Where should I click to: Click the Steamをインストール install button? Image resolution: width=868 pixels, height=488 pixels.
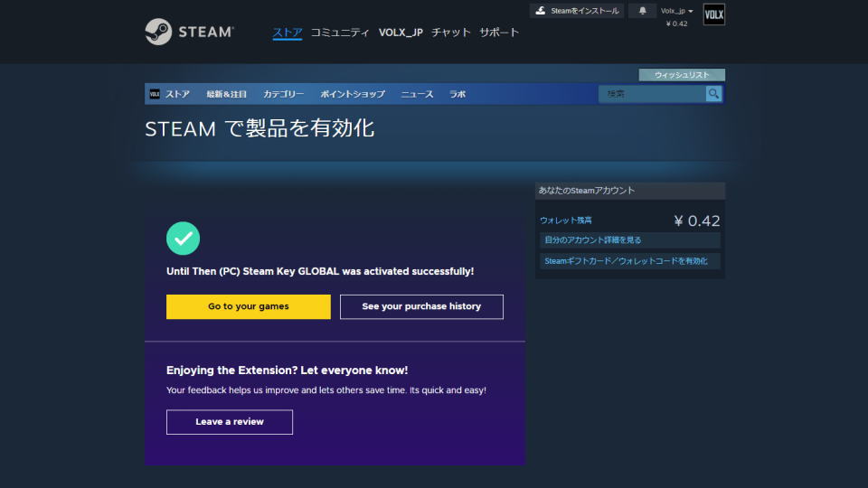coord(577,11)
